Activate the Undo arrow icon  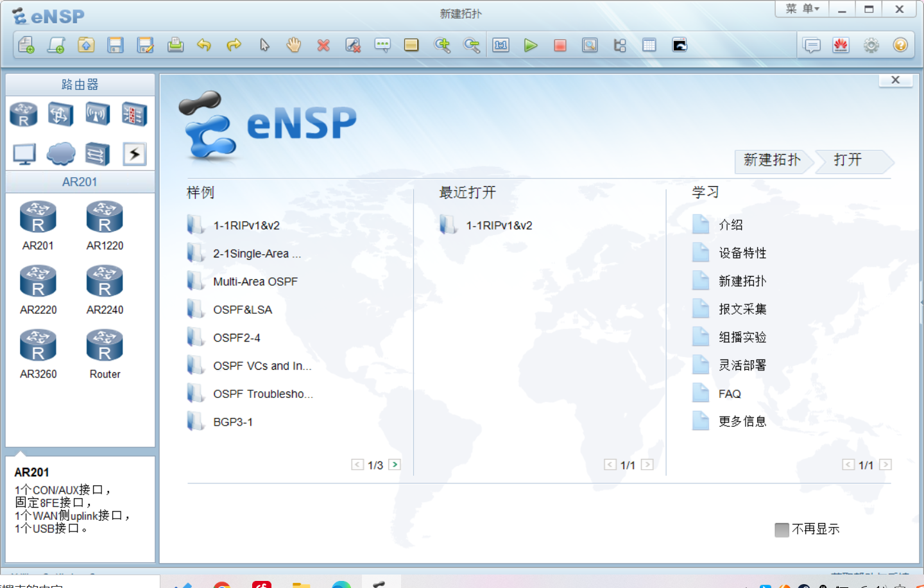coord(205,45)
